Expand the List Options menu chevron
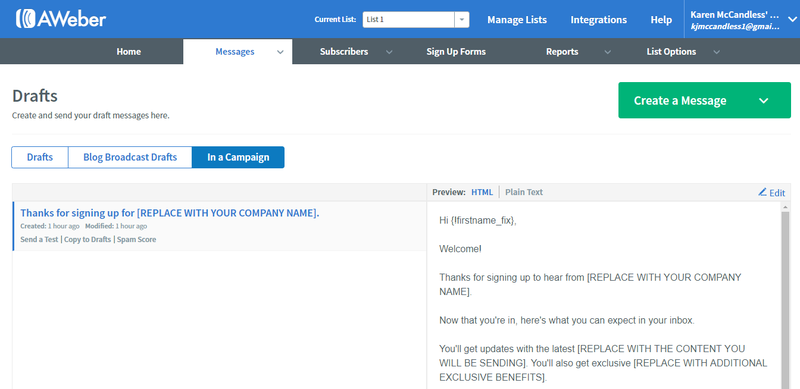The height and width of the screenshot is (389, 800). pyautogui.click(x=716, y=52)
